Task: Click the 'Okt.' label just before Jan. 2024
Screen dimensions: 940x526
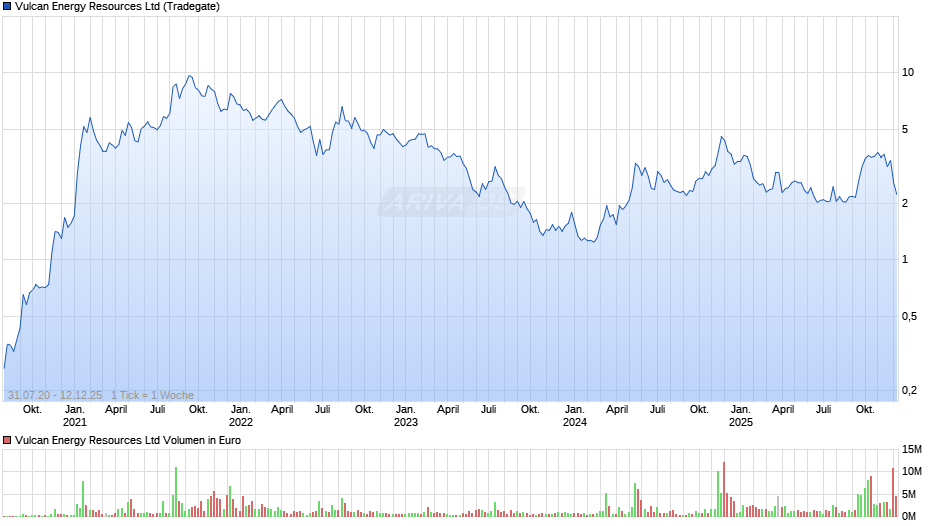Action: point(531,410)
